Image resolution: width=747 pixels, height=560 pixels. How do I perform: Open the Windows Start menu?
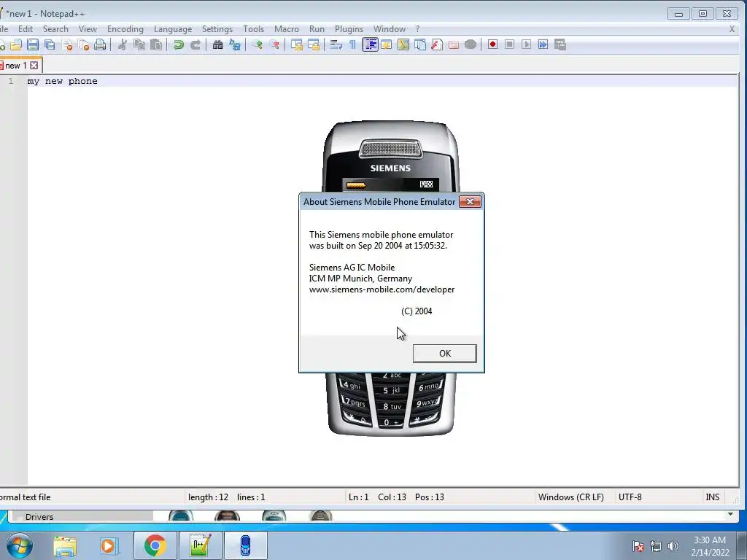pos(19,545)
